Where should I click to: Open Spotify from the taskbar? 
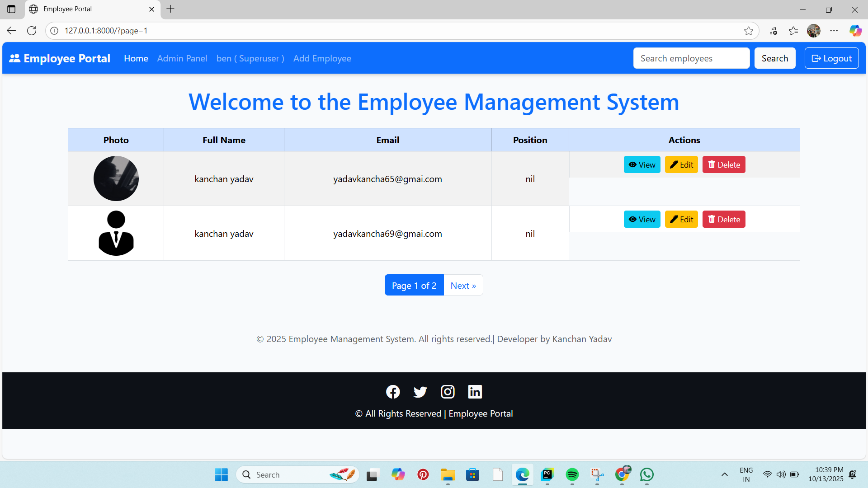pyautogui.click(x=572, y=475)
